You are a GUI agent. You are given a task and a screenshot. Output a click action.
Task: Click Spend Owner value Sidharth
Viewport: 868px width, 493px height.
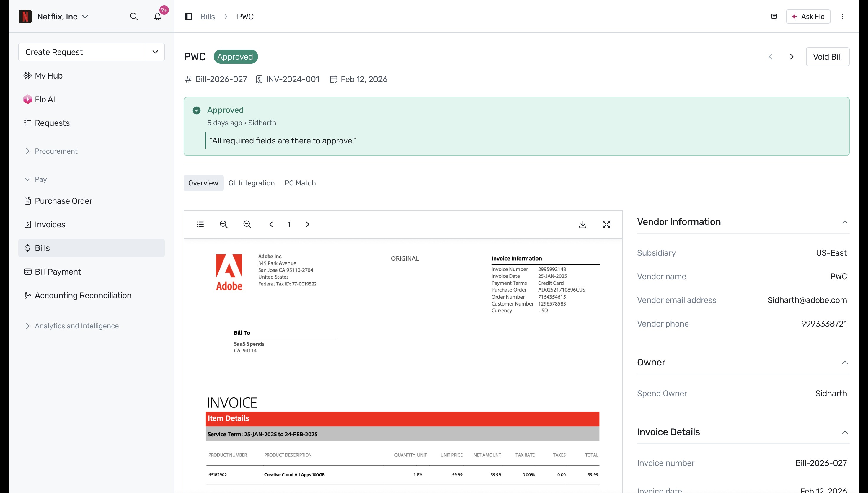point(831,394)
